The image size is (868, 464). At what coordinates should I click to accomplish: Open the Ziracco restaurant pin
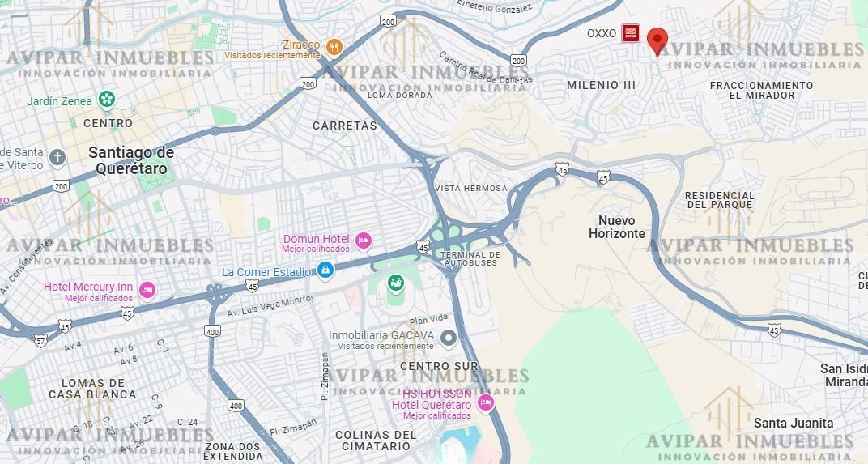[x=334, y=48]
